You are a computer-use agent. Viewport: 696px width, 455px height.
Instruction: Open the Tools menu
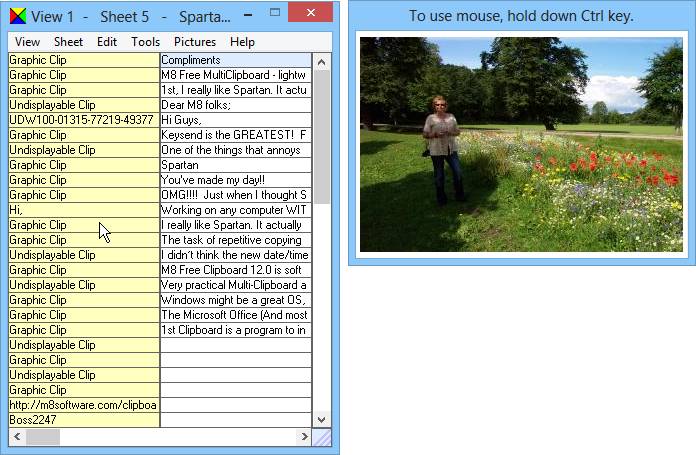pos(145,42)
